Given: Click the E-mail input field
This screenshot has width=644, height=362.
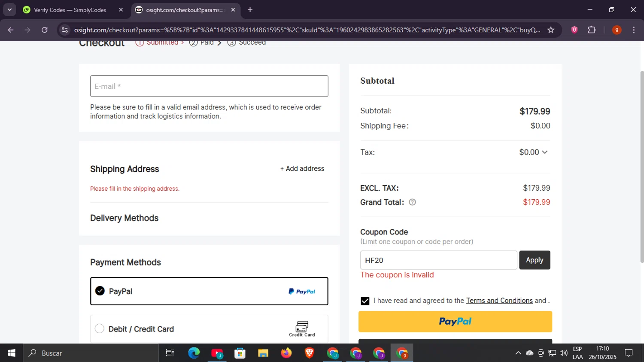Looking at the screenshot, I should tap(209, 86).
